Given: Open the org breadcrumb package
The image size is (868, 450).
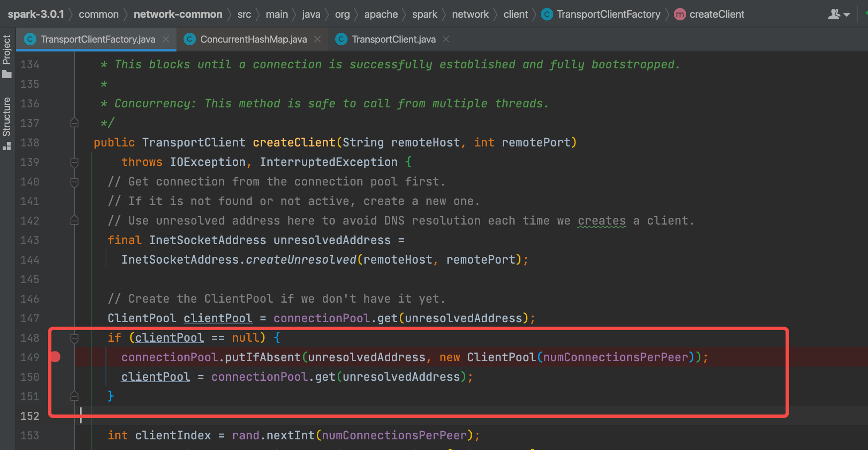Looking at the screenshot, I should (x=342, y=14).
